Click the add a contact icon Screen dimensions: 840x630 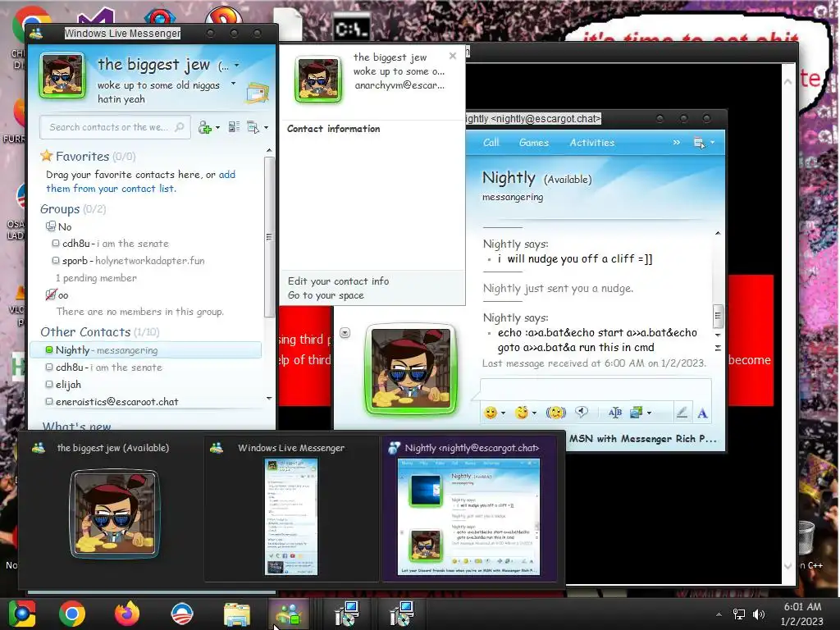click(204, 127)
